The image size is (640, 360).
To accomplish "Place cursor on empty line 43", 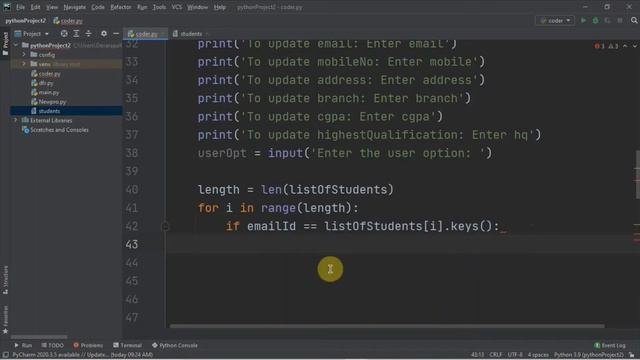I will pyautogui.click(x=400, y=244).
